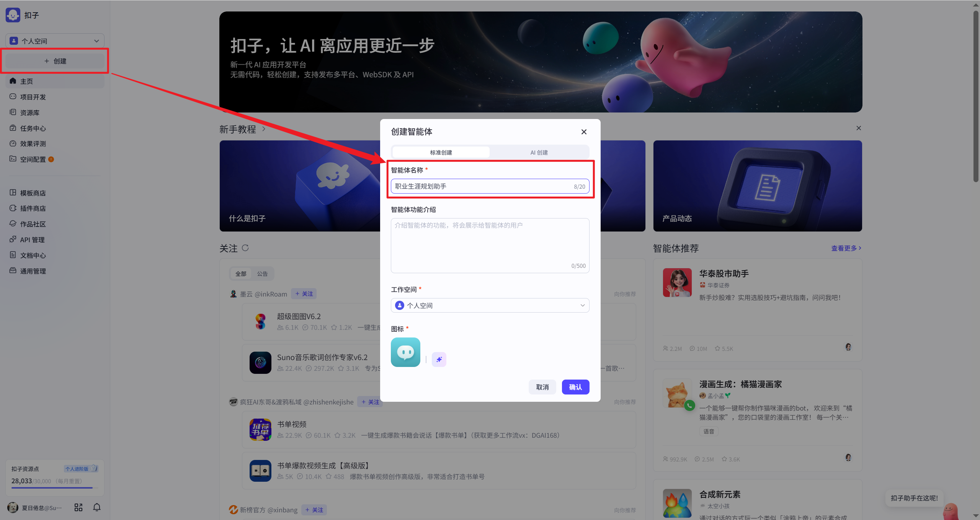
Task: Open the 插件商店 from the sidebar
Action: pos(33,208)
